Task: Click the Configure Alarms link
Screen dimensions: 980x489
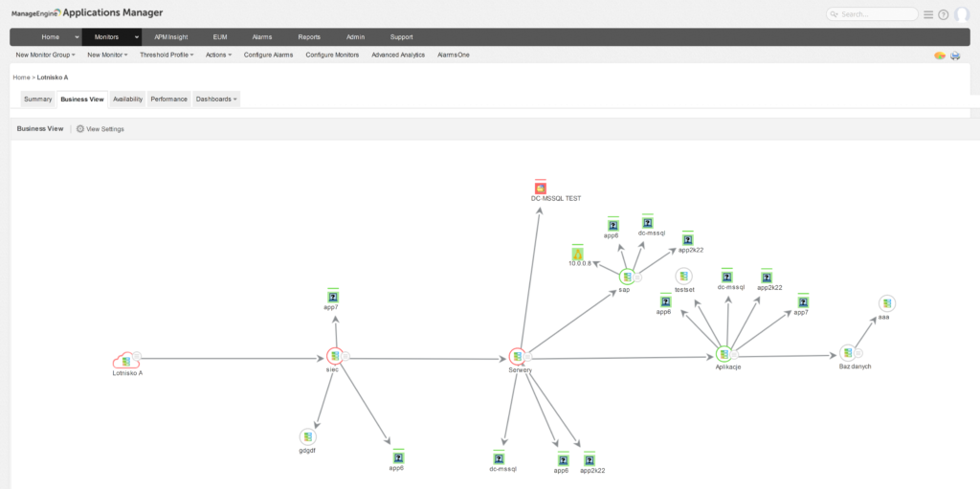Action: pos(268,55)
